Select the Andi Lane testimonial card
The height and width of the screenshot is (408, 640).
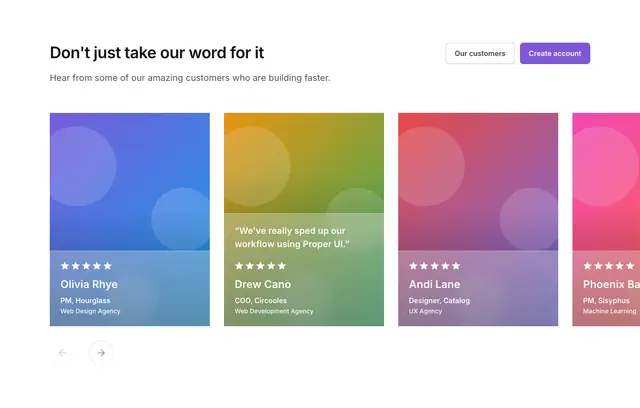[478, 220]
